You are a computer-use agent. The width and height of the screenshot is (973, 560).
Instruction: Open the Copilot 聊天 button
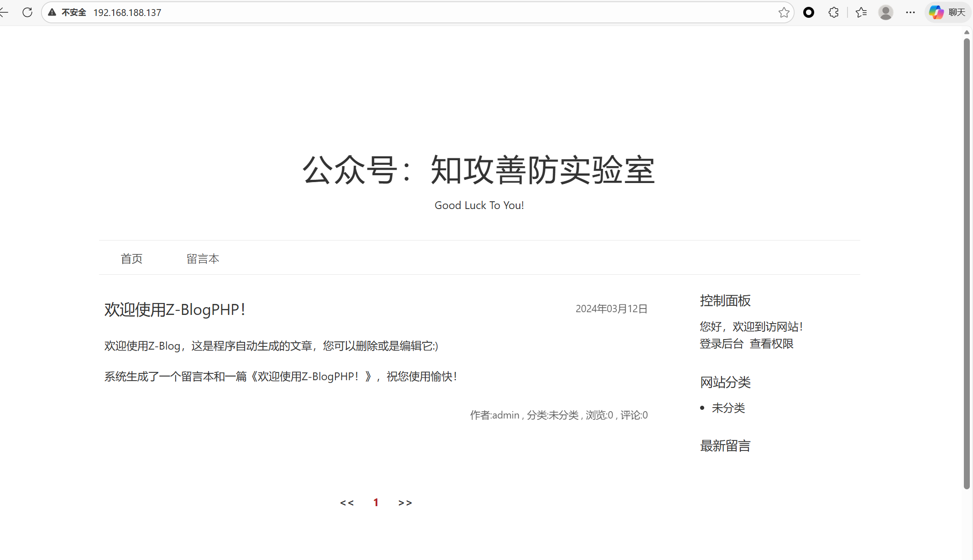pyautogui.click(x=947, y=12)
